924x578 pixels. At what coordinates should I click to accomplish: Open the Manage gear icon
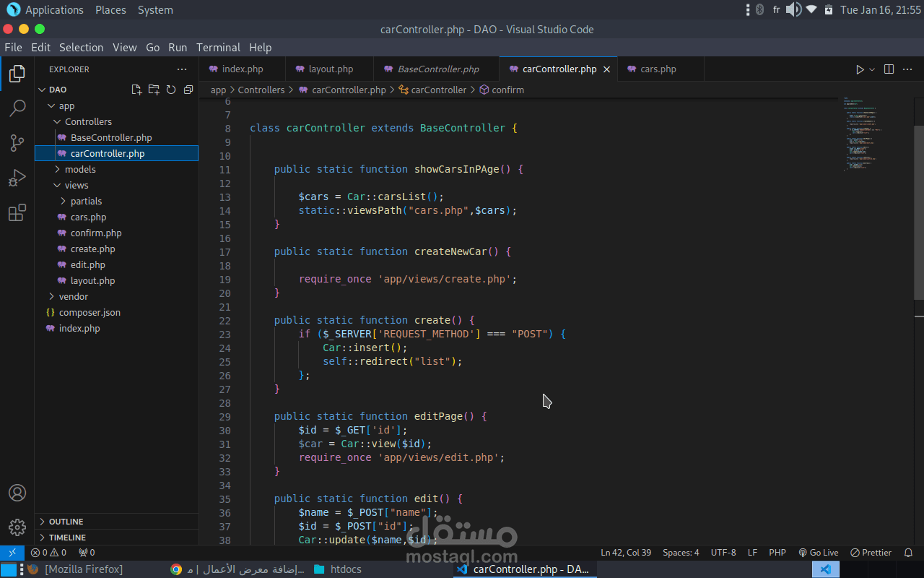click(x=17, y=527)
